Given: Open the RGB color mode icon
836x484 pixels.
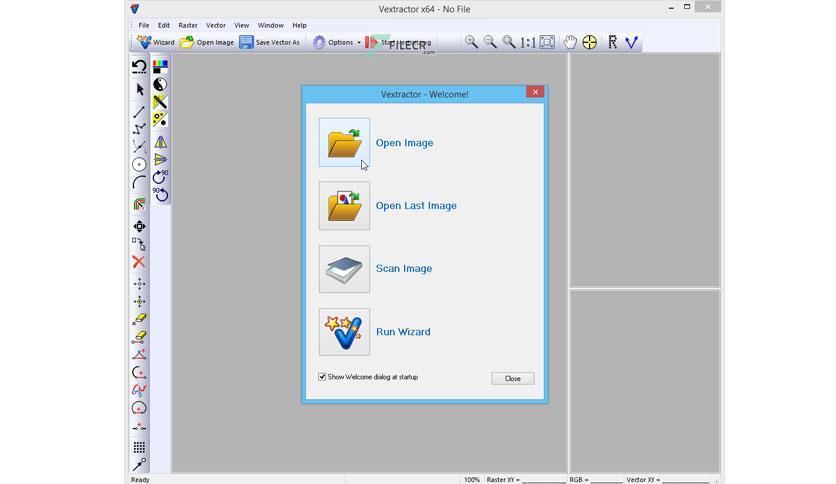Looking at the screenshot, I should [160, 67].
